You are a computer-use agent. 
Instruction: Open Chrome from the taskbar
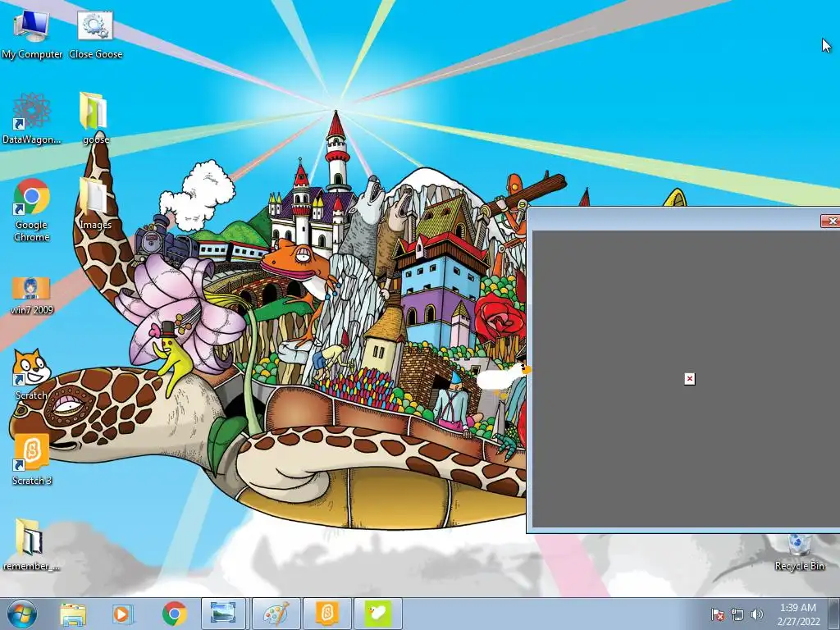(x=174, y=614)
